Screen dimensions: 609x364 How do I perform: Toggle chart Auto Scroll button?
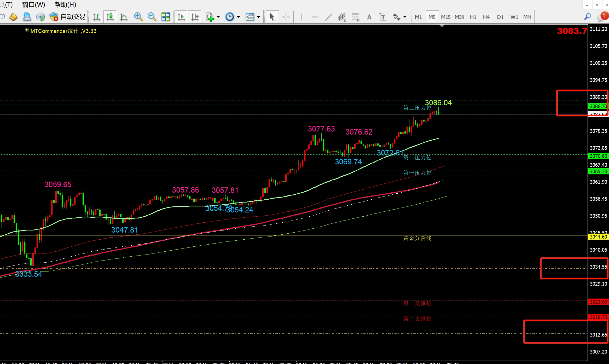tap(181, 17)
